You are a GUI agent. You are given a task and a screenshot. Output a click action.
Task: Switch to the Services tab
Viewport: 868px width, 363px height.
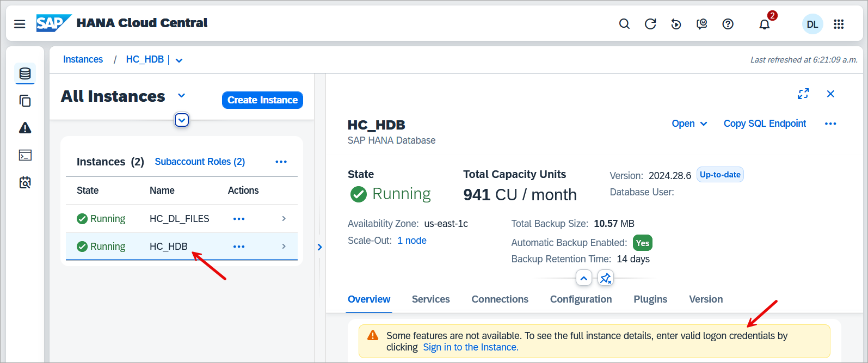pyautogui.click(x=431, y=299)
